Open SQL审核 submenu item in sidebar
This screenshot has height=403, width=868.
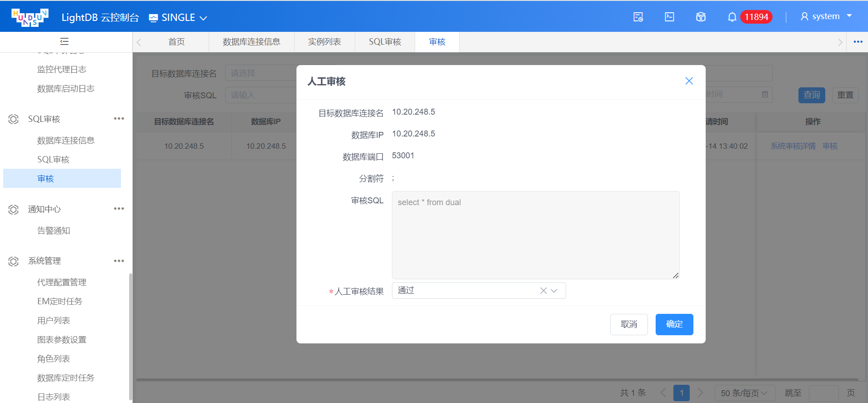(x=53, y=160)
